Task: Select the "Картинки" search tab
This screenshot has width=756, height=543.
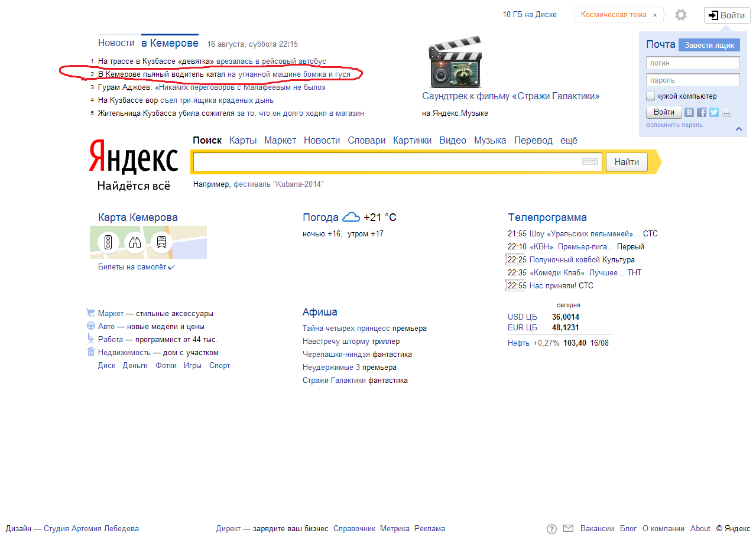Action: coord(412,140)
